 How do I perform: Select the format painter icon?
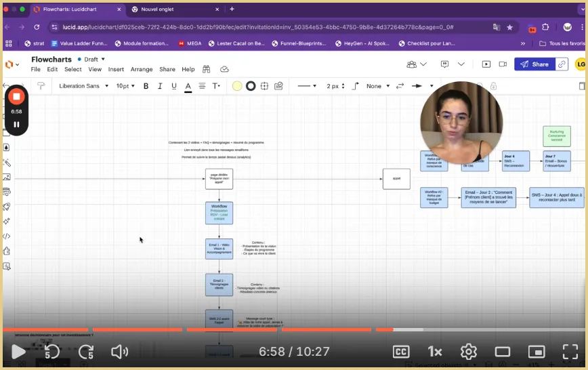pyautogui.click(x=41, y=86)
